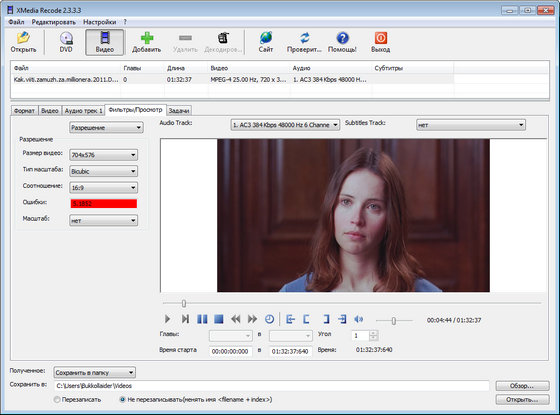The width and height of the screenshot is (560, 415).
Task: Switch to the Формат tab
Action: (24, 111)
